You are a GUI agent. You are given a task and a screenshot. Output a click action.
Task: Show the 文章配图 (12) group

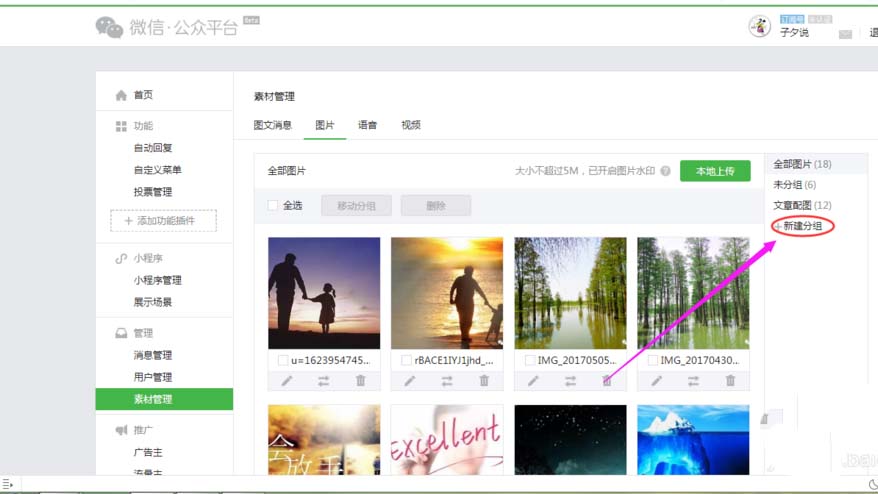pos(802,206)
